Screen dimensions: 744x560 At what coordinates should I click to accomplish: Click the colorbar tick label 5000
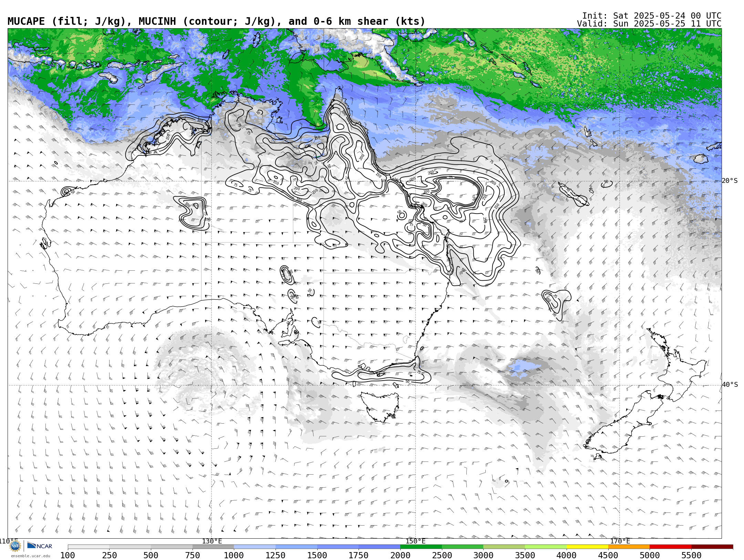pos(650,556)
